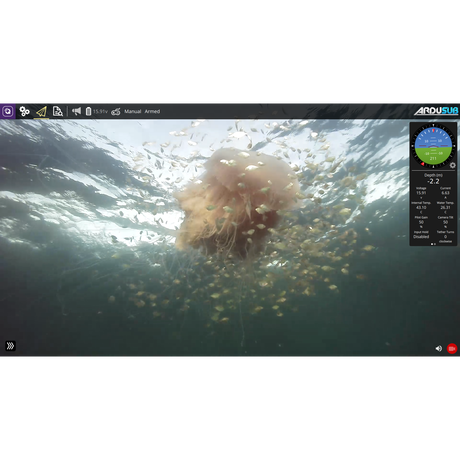
Task: Open instrument panel gear settings
Action: (x=452, y=165)
